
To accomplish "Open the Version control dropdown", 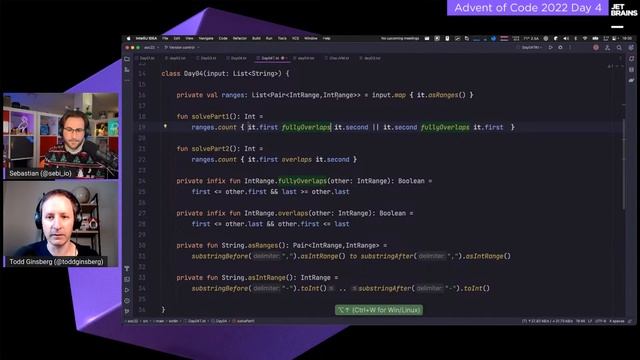I will [x=182, y=48].
